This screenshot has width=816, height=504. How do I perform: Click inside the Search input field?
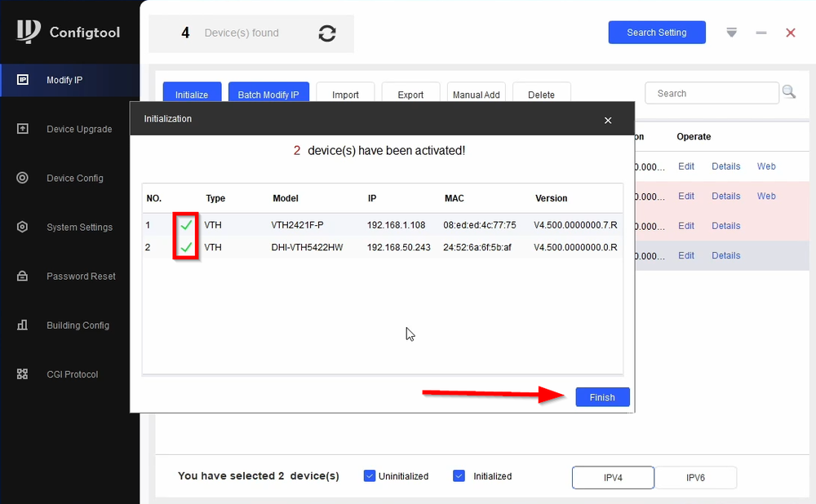(710, 92)
